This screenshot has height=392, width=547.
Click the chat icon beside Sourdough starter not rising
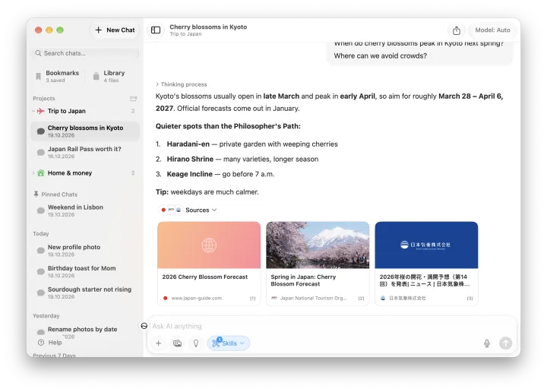(x=41, y=292)
